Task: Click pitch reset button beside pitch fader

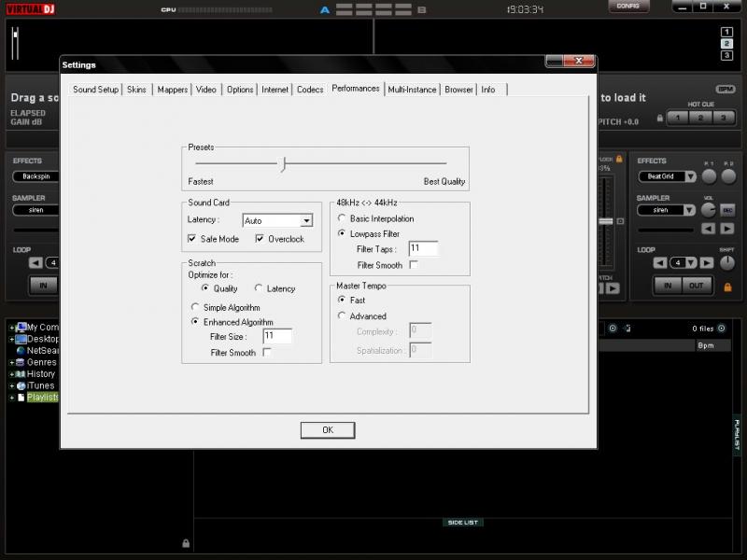Action: 620,221
